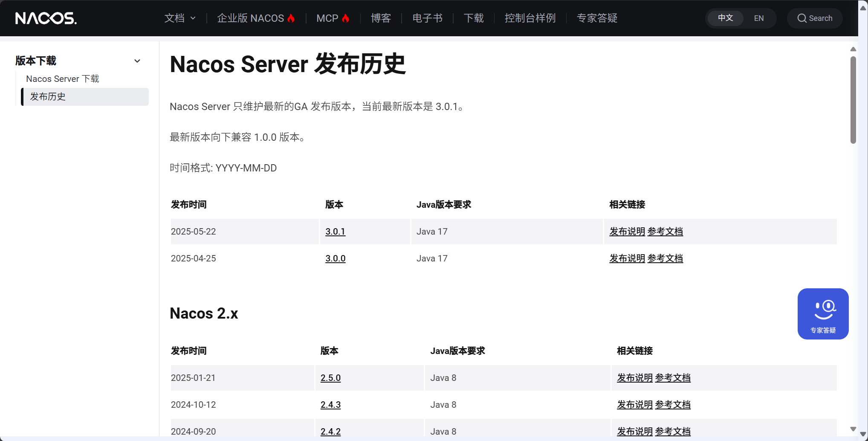The height and width of the screenshot is (441, 868).
Task: Open 参考文档 for version 2.4.2
Action: [x=673, y=431]
